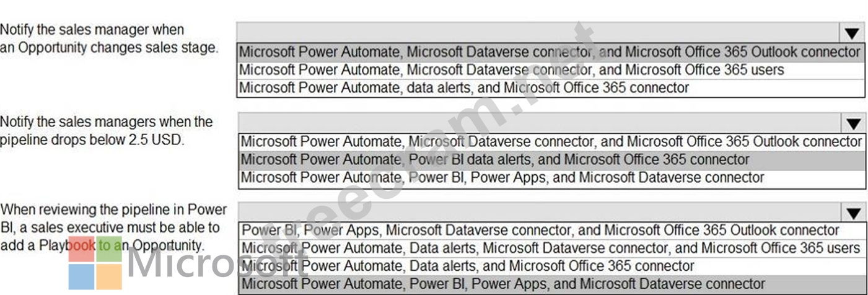Select highlighted Power Automate, Power BI, Power Apps option in third list
This screenshot has height=295, width=868.
(x=551, y=284)
